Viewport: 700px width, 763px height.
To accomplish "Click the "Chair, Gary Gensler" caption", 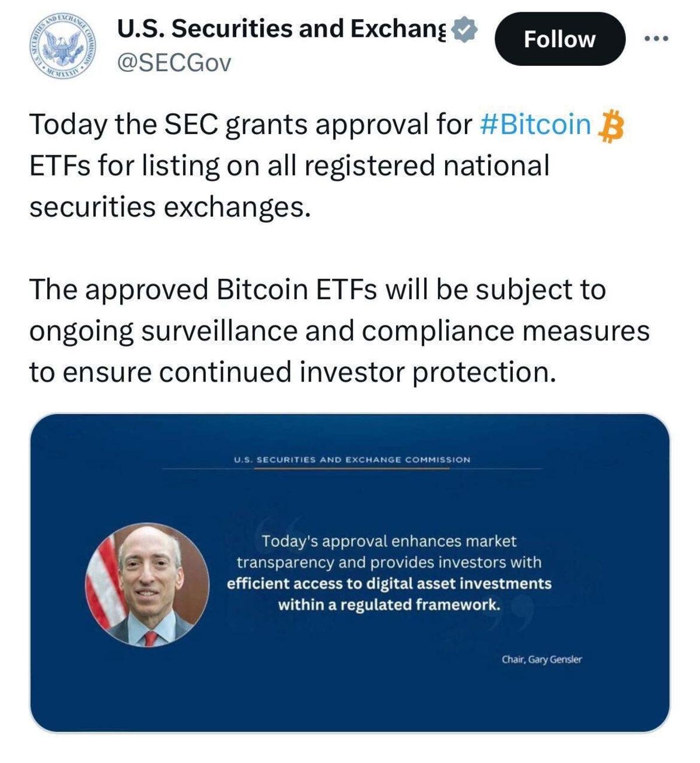I will (541, 660).
